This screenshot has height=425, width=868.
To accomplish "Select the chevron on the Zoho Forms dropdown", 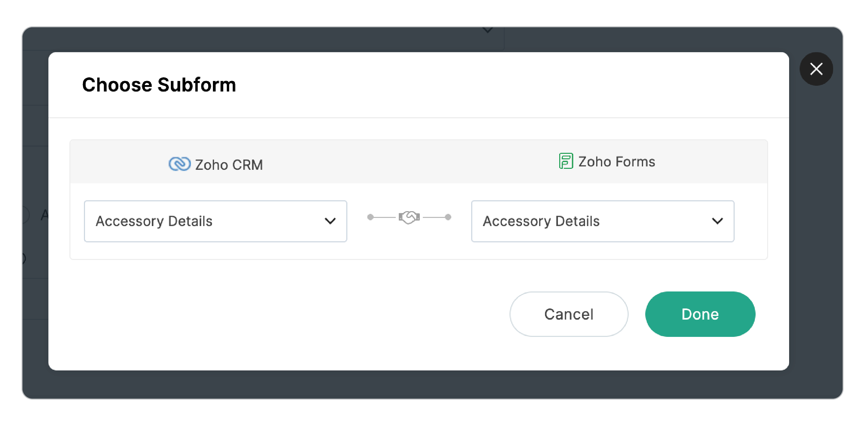I will (717, 221).
